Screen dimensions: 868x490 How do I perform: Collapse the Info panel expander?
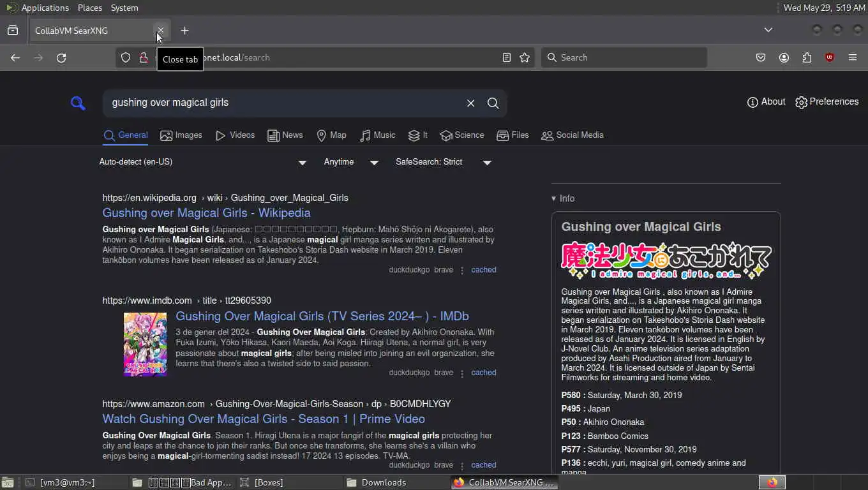(x=563, y=198)
